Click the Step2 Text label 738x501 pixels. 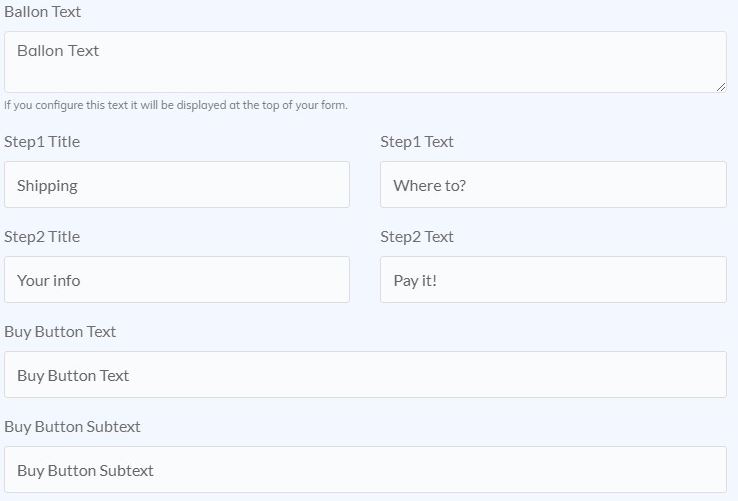point(417,236)
